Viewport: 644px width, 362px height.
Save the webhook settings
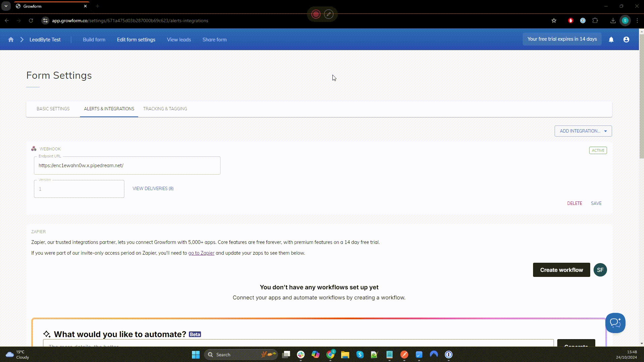[x=596, y=203]
